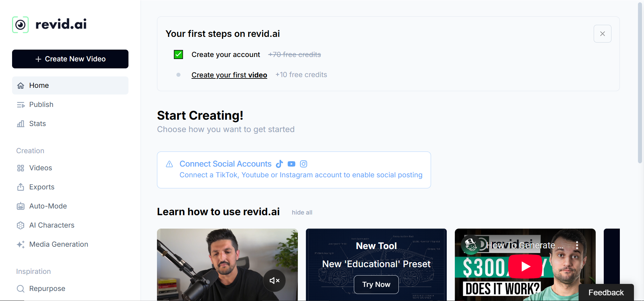
Task: Unmute the tutorial video with speaker icon
Action: pos(274,281)
